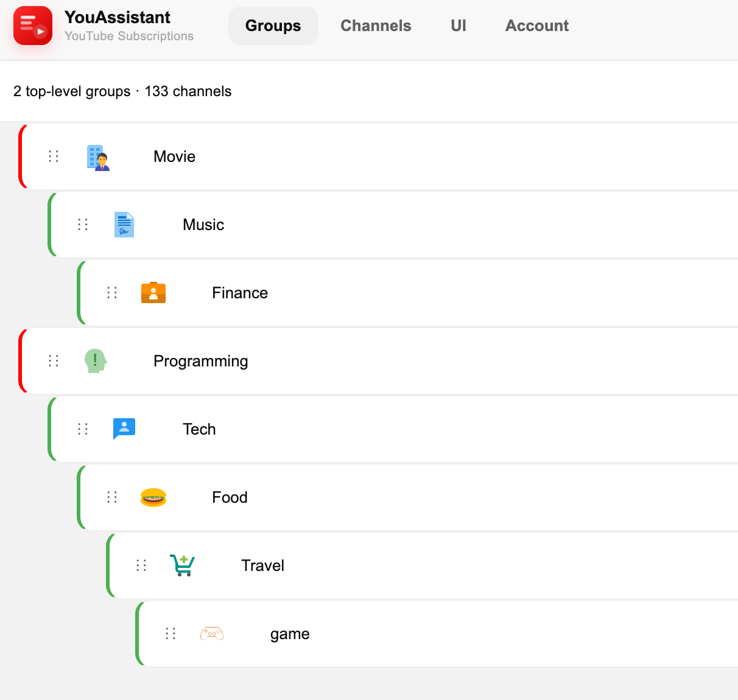Select the game group row
Image resolution: width=738 pixels, height=700 pixels.
(437, 634)
